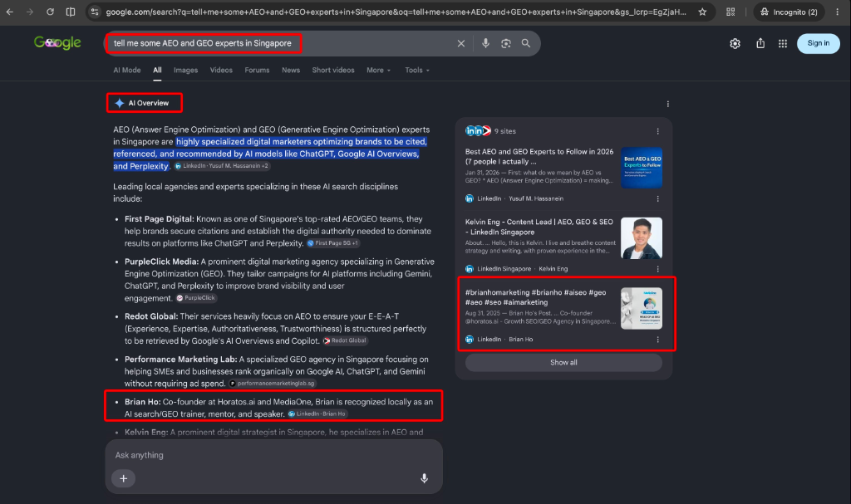Screen dimensions: 851x504
Task: Open AI Overview options menu
Action: pyautogui.click(x=667, y=104)
